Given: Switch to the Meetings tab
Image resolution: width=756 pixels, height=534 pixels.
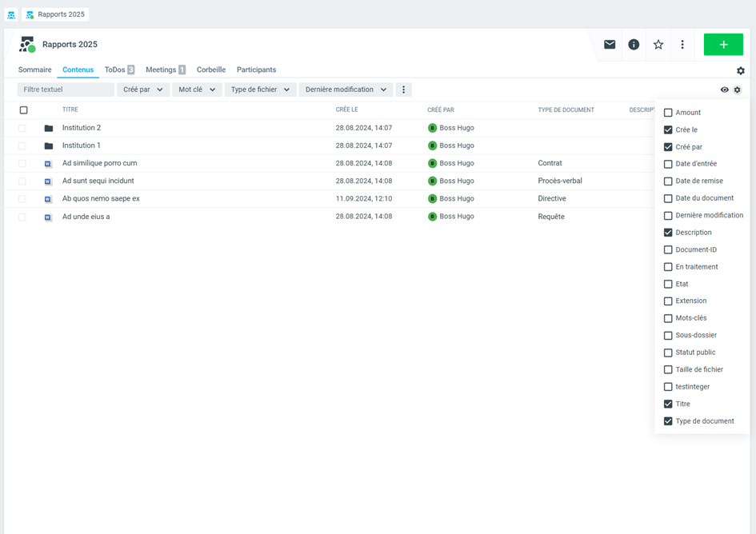Looking at the screenshot, I should point(165,70).
